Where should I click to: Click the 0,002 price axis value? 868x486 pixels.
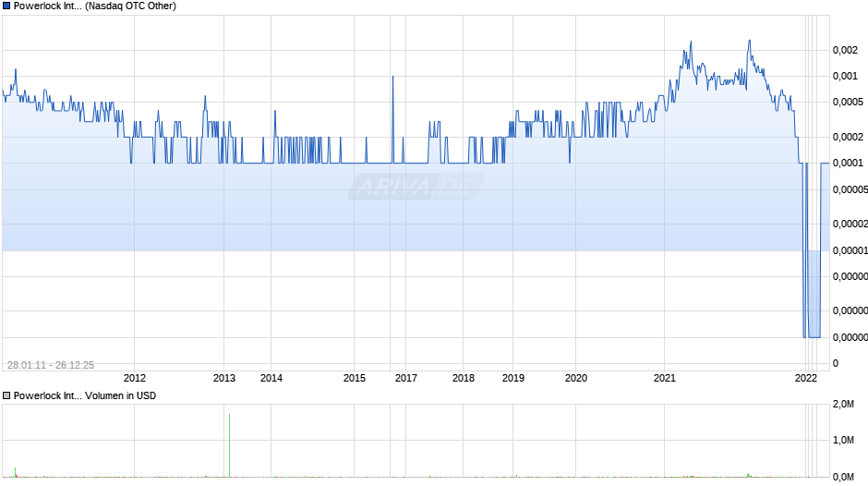pyautogui.click(x=845, y=51)
